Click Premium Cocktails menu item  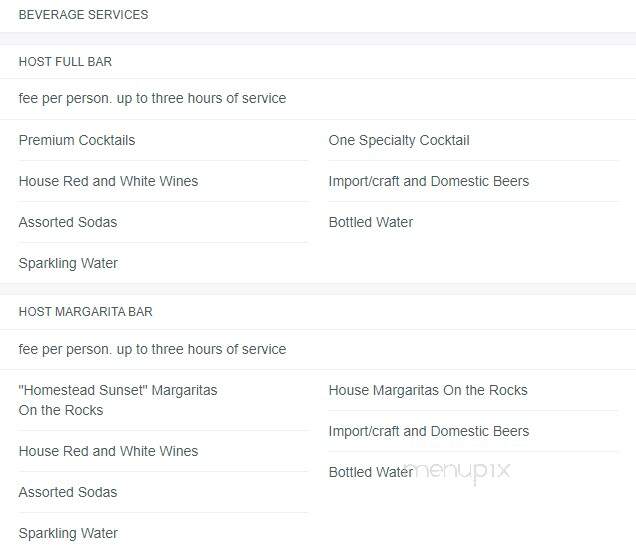[x=77, y=140]
